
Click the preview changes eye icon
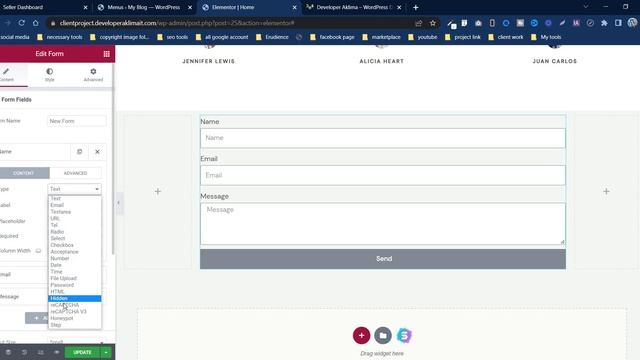pyautogui.click(x=57, y=352)
